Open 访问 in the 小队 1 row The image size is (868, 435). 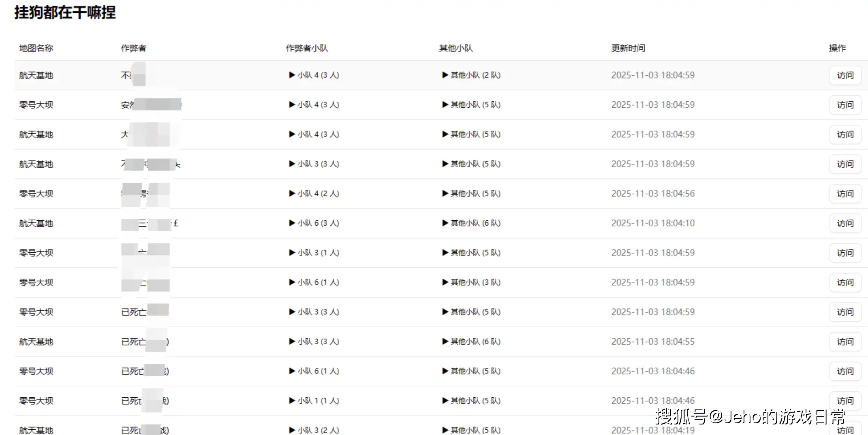(x=845, y=401)
